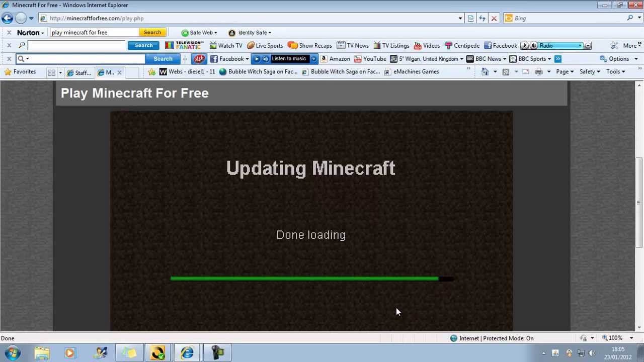The image size is (644, 362).
Task: Click the Television Fanatic blue Search button
Action: pyautogui.click(x=143, y=46)
